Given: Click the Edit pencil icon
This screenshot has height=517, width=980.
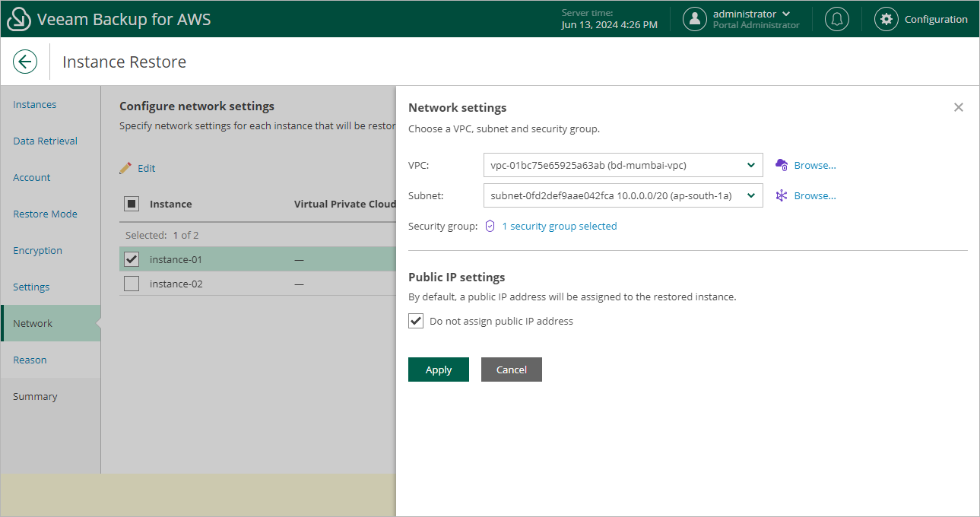Looking at the screenshot, I should coord(126,168).
